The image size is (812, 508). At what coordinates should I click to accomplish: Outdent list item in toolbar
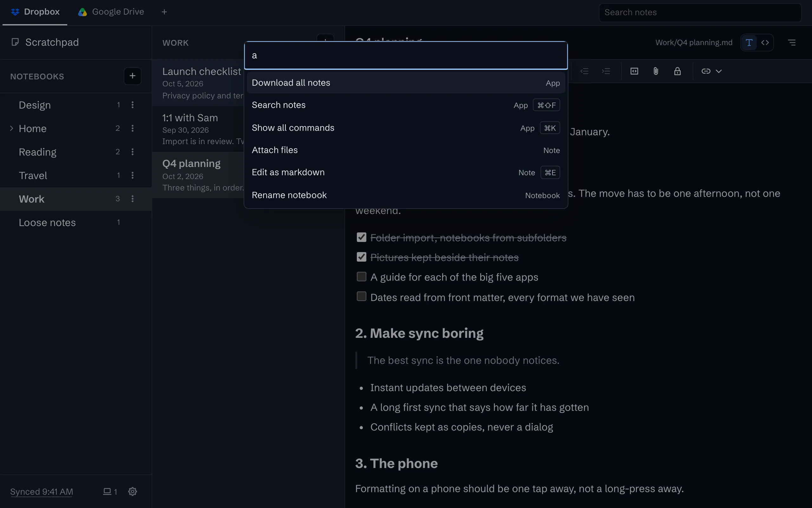tap(585, 71)
